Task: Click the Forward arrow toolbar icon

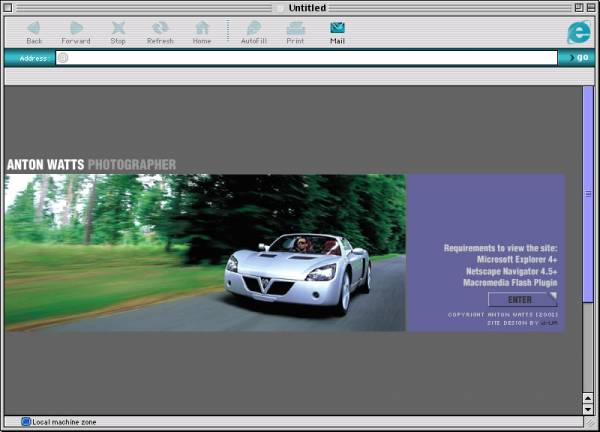Action: pyautogui.click(x=76, y=28)
